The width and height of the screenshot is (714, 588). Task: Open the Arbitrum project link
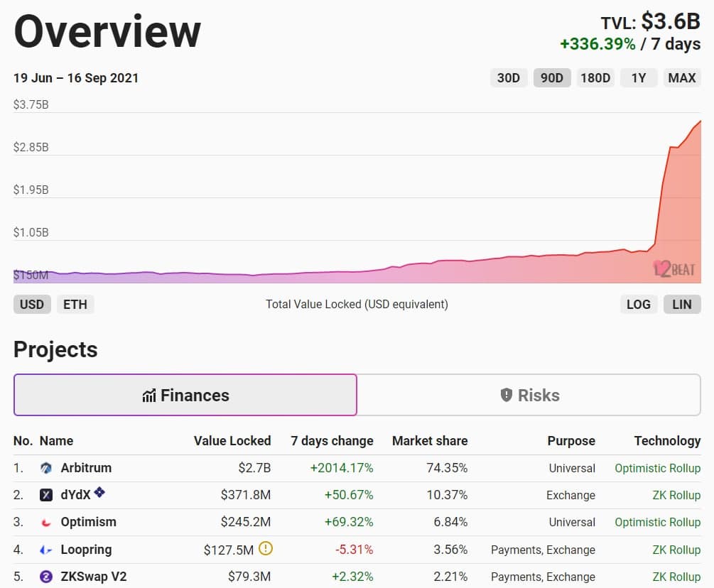pyautogui.click(x=86, y=468)
